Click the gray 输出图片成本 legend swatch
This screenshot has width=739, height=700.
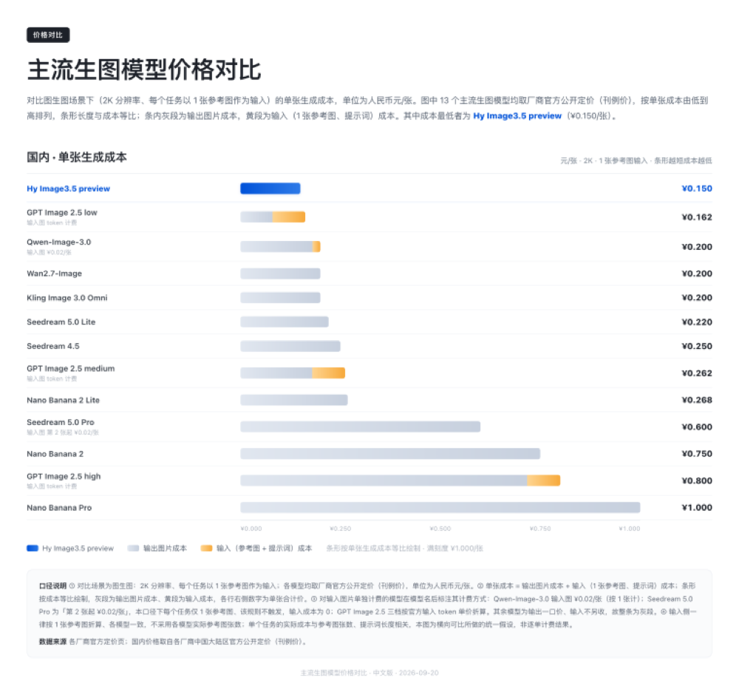pos(133,548)
